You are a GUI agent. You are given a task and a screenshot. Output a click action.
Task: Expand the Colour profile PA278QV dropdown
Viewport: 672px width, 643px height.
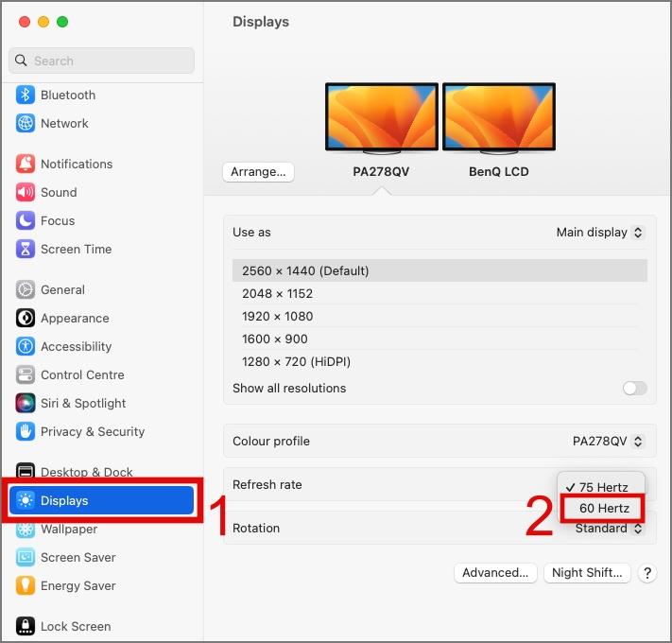(608, 441)
